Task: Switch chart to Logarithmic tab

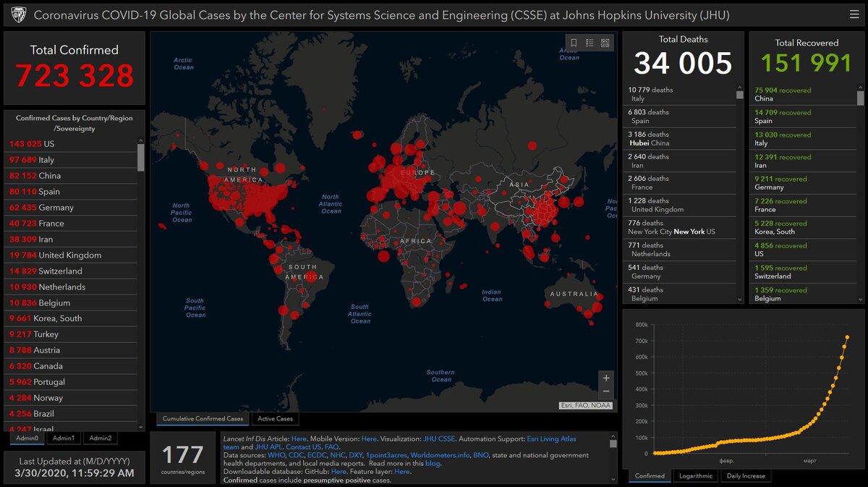Action: (696, 475)
